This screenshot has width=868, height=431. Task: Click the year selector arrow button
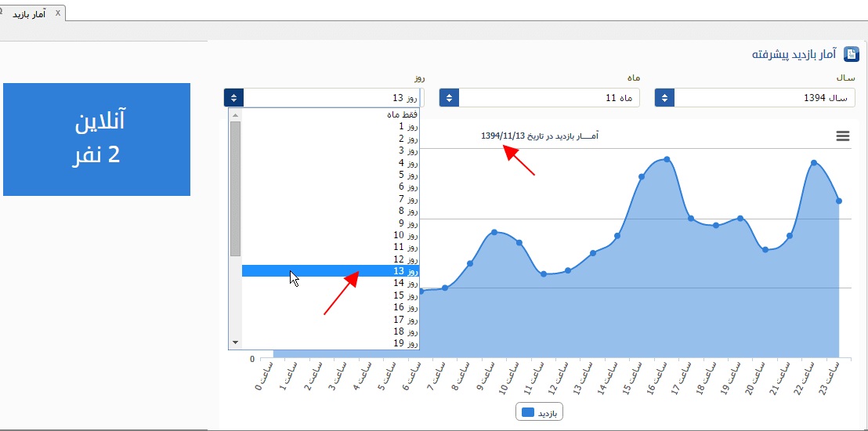tap(664, 98)
